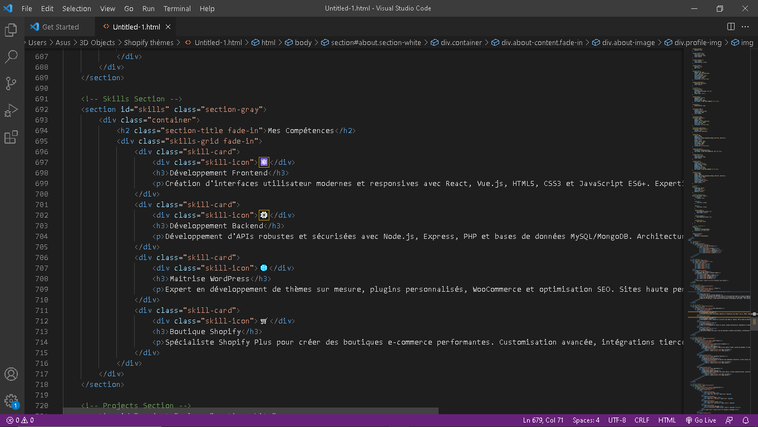This screenshot has width=758, height=427.
Task: Click the Split Editor Right icon
Action: [730, 27]
